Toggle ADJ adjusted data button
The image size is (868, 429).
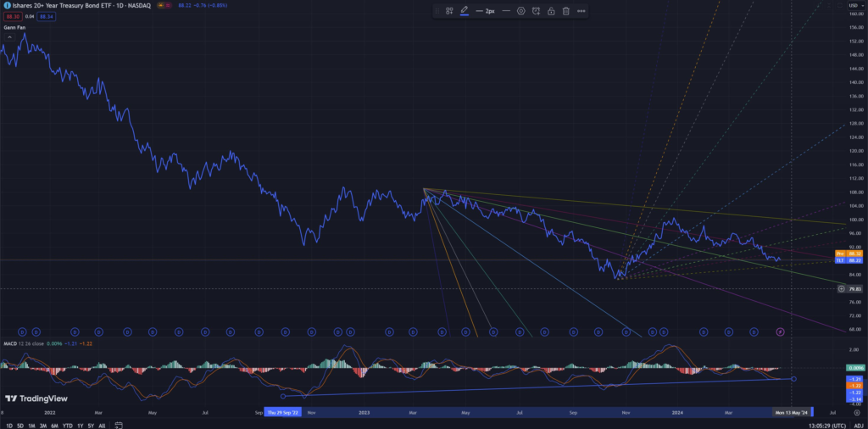[x=858, y=426]
